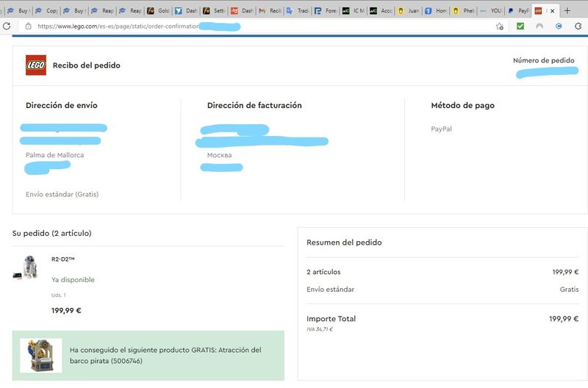
Task: Switch to the Gmail Recibo tab
Action: click(270, 11)
